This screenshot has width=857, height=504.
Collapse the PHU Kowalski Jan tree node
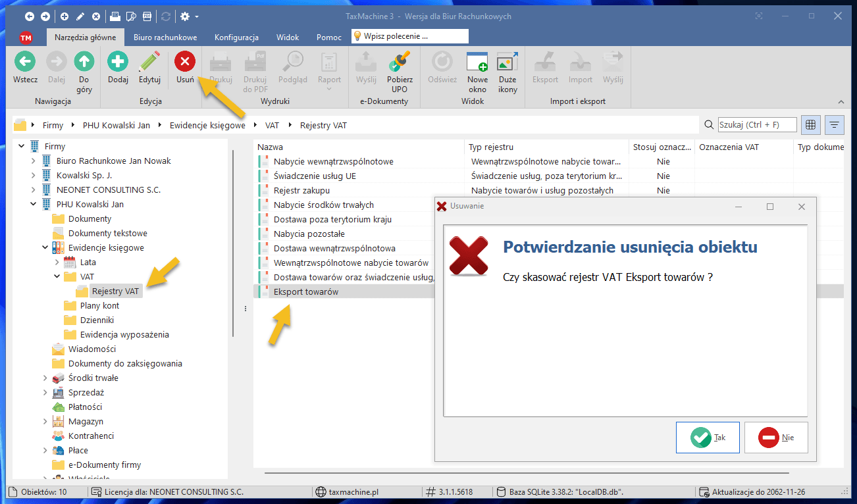pyautogui.click(x=33, y=204)
